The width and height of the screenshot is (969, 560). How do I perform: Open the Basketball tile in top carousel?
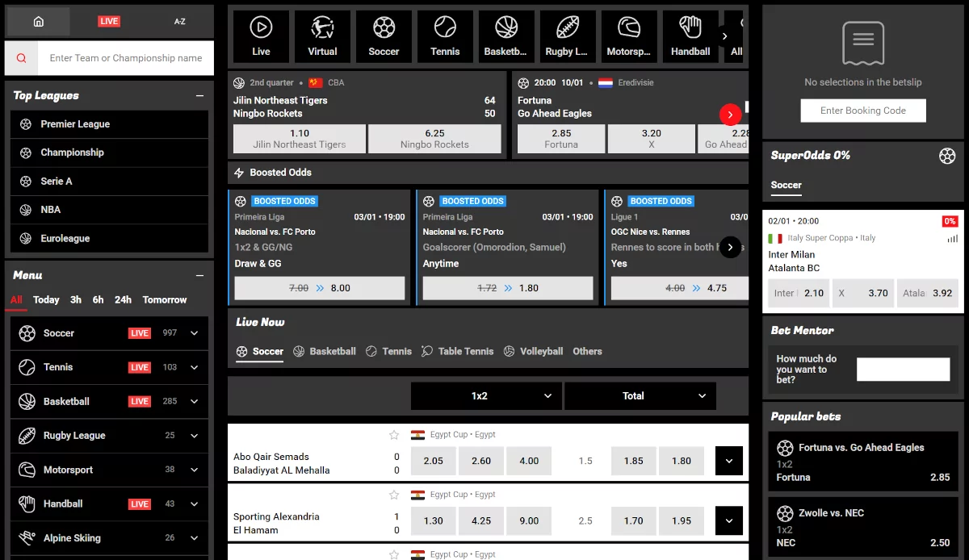pos(506,36)
